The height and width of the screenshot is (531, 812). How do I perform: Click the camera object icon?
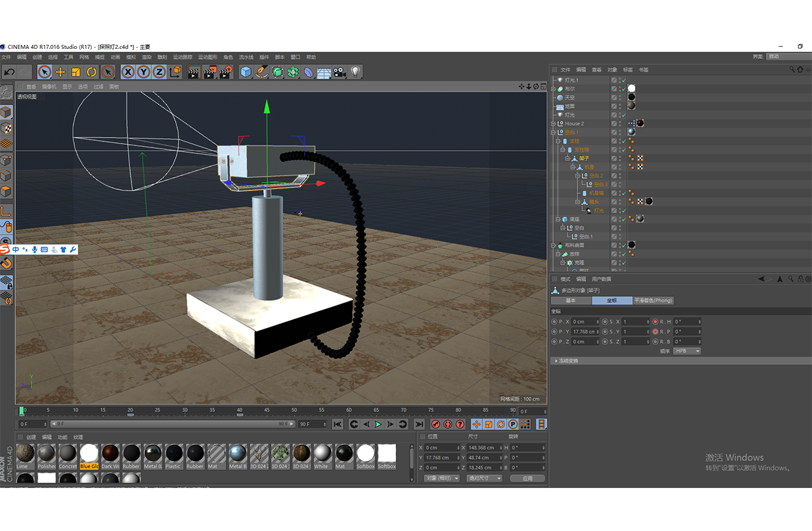tap(340, 72)
